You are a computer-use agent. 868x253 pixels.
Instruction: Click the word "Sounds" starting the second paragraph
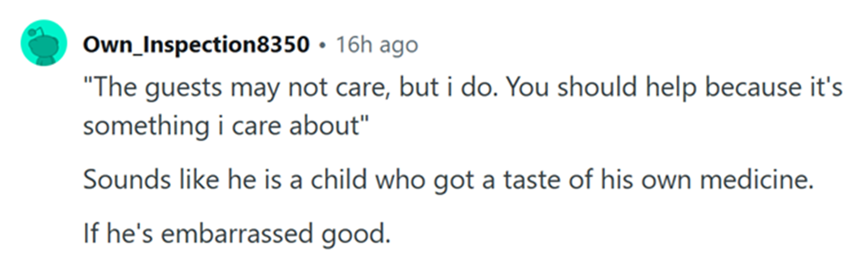click(127, 179)
